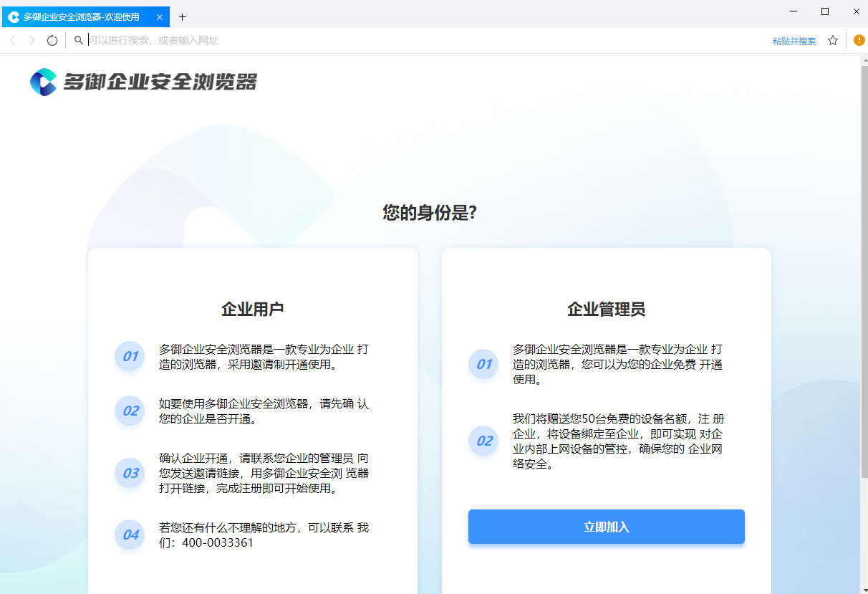Open a new tab with plus button

pos(182,16)
